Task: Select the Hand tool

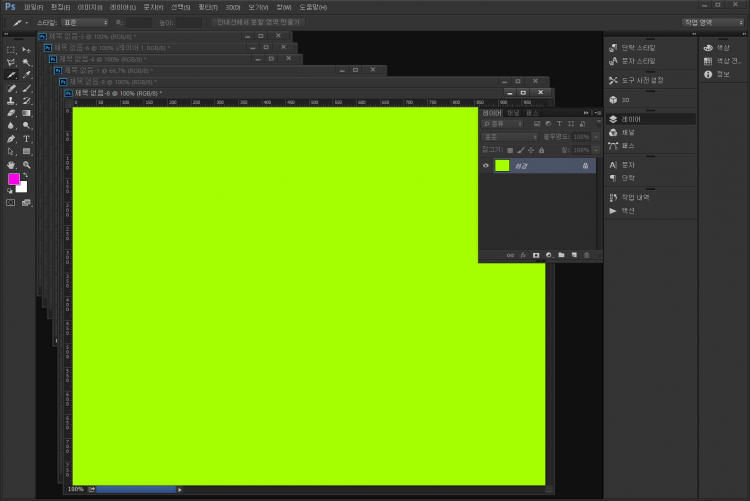Action: 11,165
